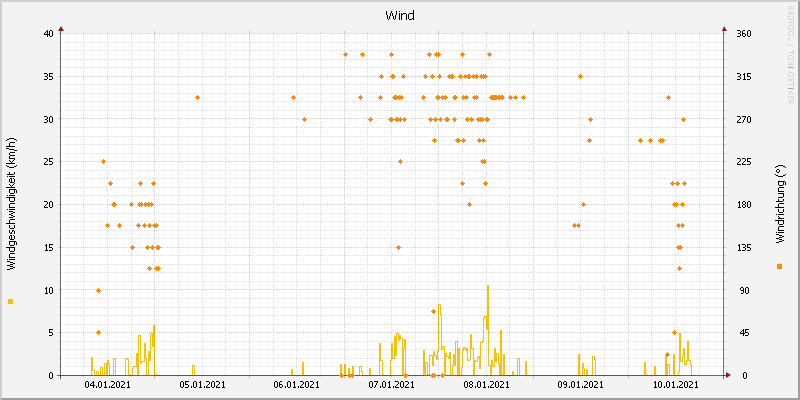Click the date label 07.01.2021
The height and width of the screenshot is (400, 800).
tap(391, 384)
